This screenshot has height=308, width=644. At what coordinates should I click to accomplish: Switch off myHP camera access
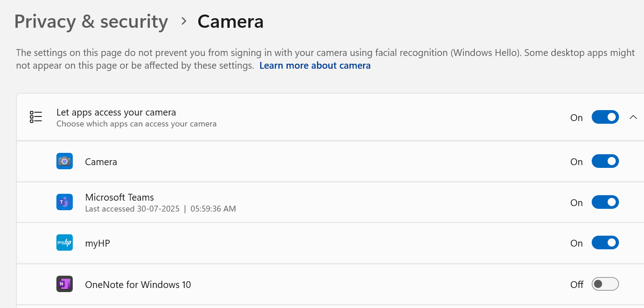pyautogui.click(x=605, y=243)
